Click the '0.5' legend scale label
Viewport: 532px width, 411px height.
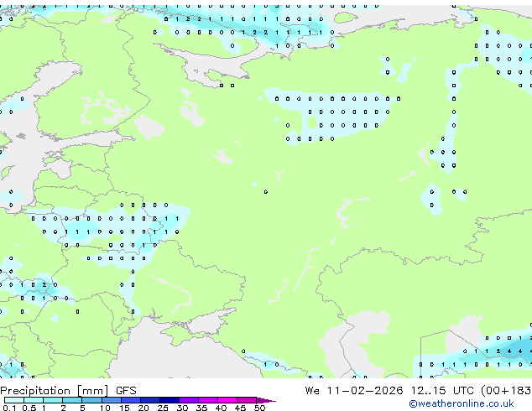[x=29, y=408]
